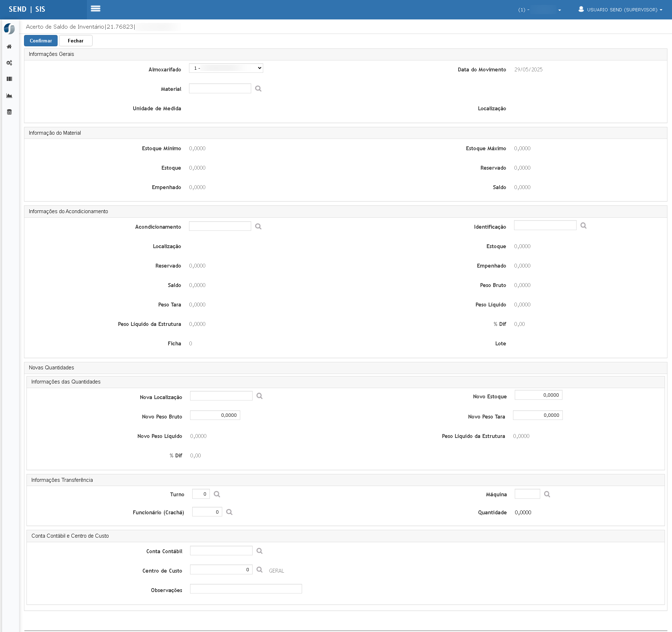Image resolution: width=672 pixels, height=632 pixels.
Task: Click the Informações Transferência header
Action: [346, 480]
